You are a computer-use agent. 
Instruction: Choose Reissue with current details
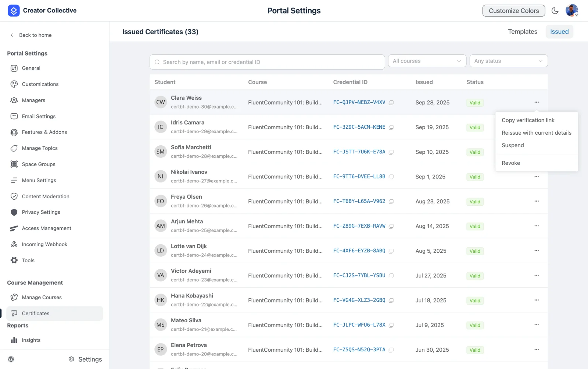tap(537, 133)
